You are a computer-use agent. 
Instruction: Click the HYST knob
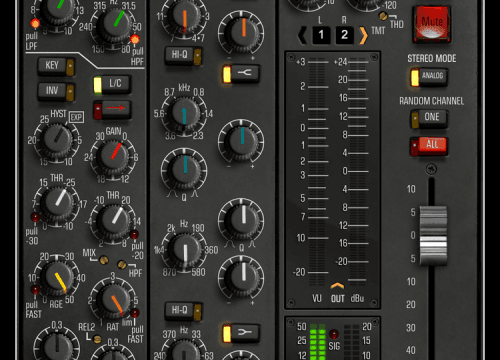tap(57, 139)
